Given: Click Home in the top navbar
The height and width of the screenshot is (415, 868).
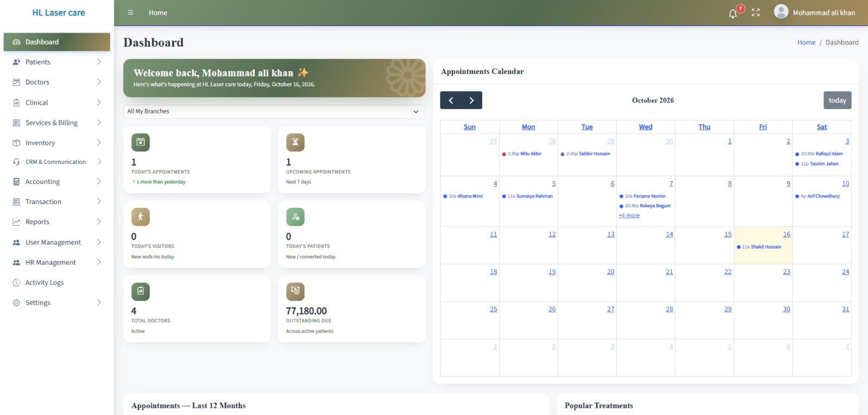Looking at the screenshot, I should click(158, 12).
